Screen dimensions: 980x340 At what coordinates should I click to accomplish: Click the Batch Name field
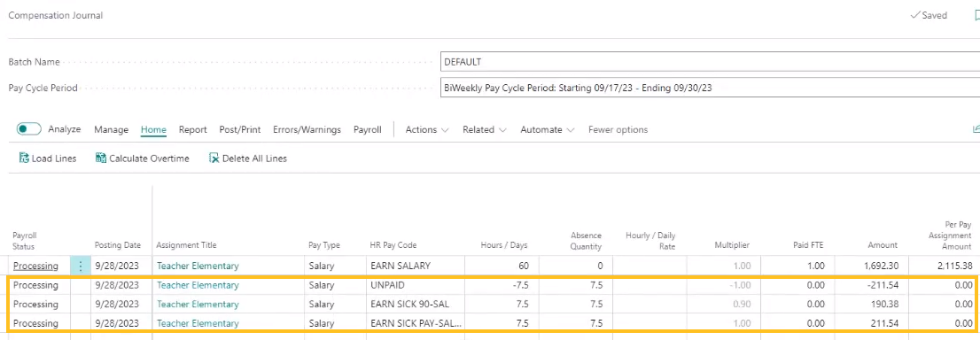710,62
